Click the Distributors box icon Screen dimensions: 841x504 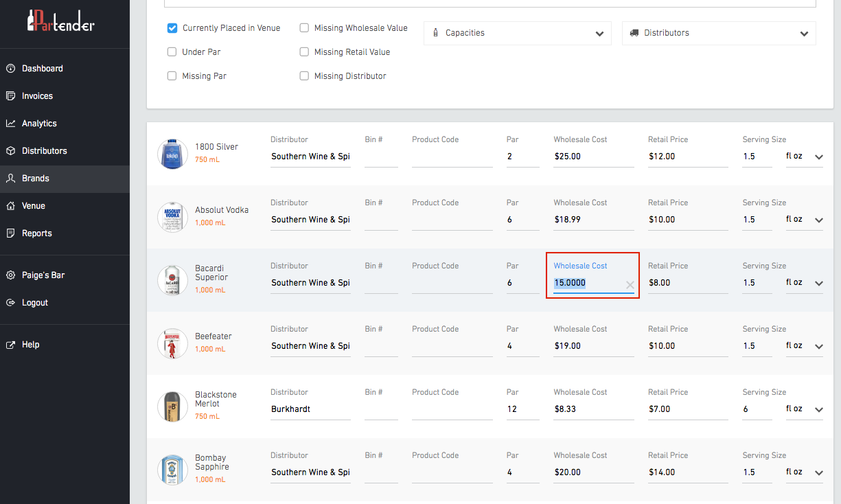pyautogui.click(x=10, y=151)
